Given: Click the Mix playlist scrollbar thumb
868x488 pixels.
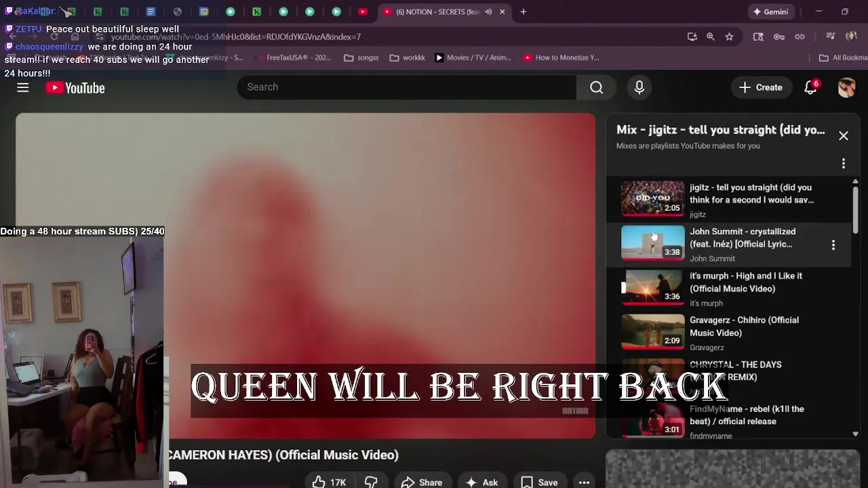Looking at the screenshot, I should click(855, 209).
